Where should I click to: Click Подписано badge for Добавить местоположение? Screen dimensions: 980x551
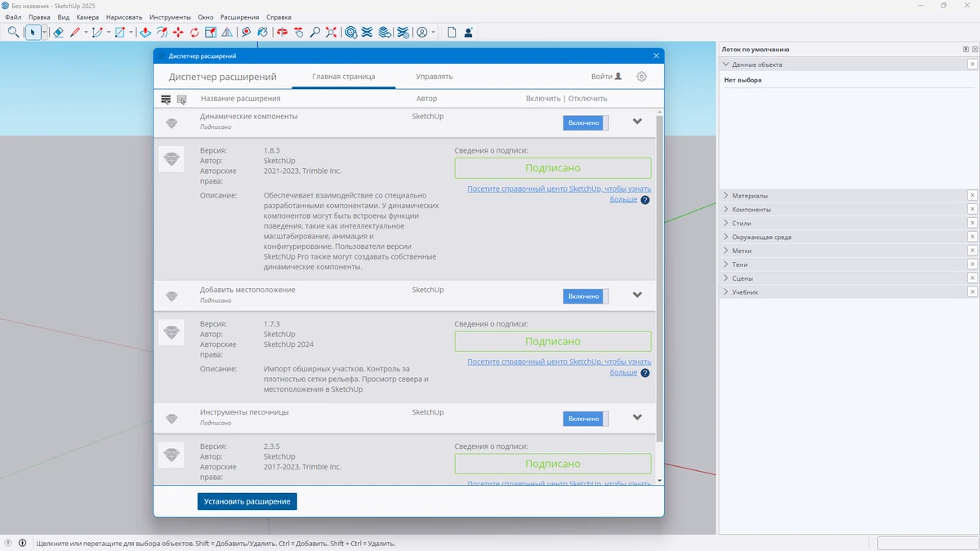point(553,341)
